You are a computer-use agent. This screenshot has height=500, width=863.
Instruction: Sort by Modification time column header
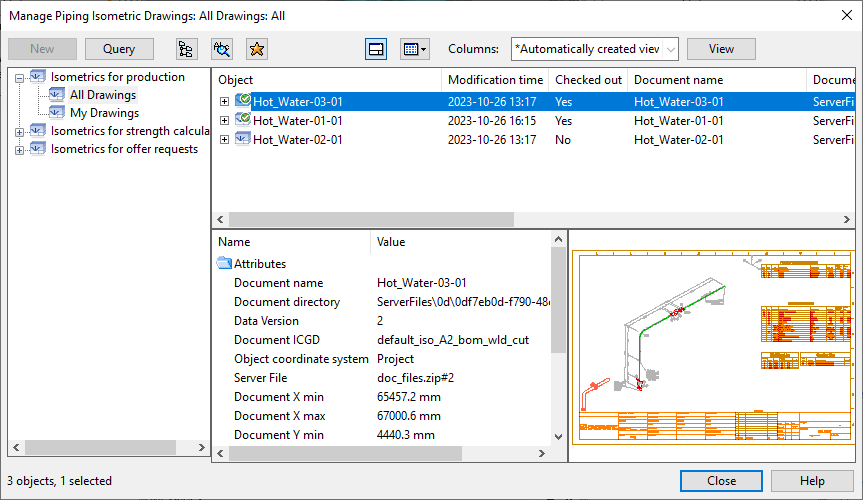click(495, 80)
